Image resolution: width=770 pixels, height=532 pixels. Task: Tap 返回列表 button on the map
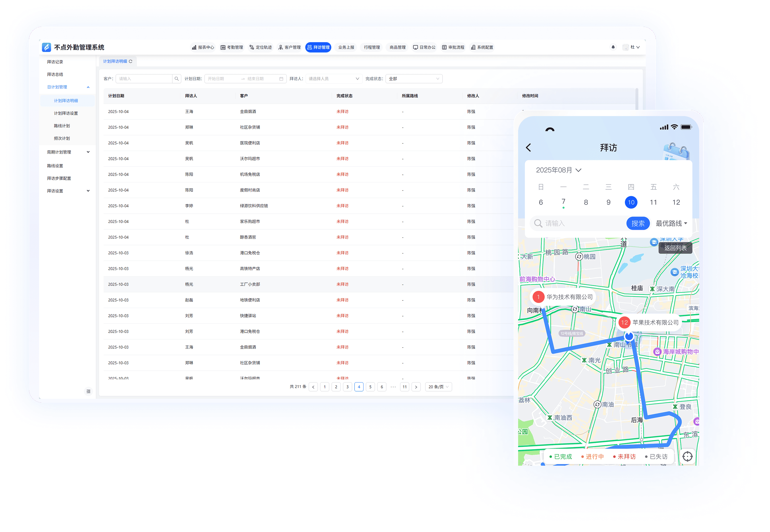675,248
